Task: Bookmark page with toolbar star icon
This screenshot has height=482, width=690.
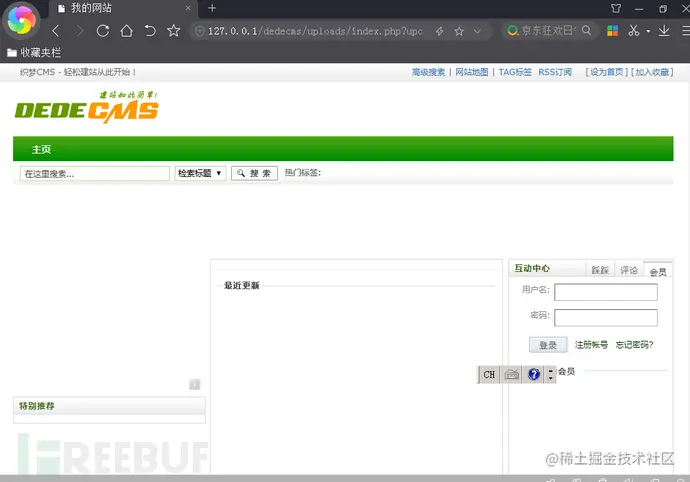Action: click(x=173, y=31)
